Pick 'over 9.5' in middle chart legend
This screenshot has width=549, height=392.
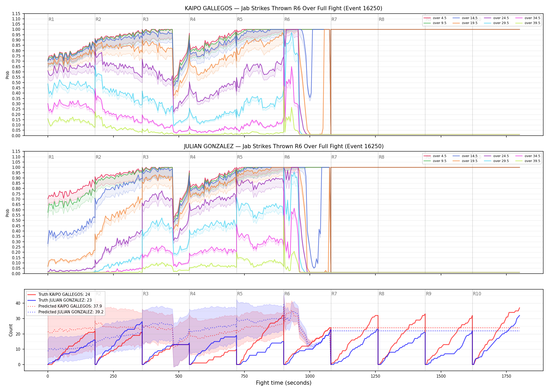(435, 161)
